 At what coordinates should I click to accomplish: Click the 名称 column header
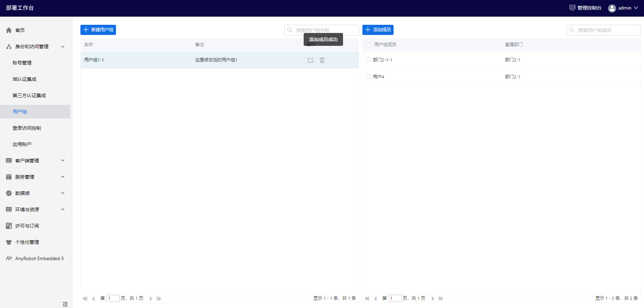click(x=89, y=44)
